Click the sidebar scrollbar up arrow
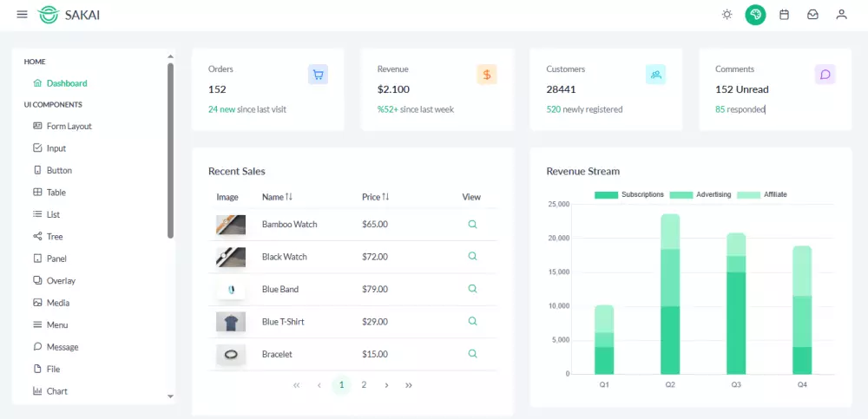This screenshot has width=868, height=419. [170, 56]
